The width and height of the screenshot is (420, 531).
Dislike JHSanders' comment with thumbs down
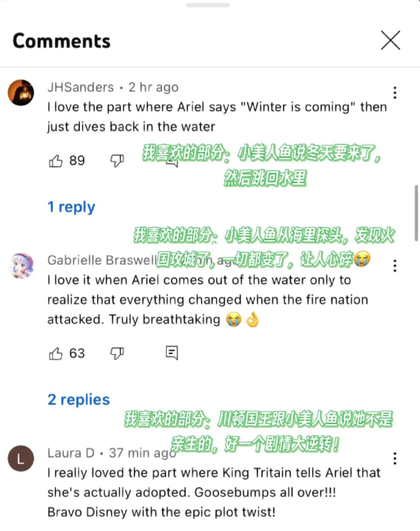click(x=117, y=161)
